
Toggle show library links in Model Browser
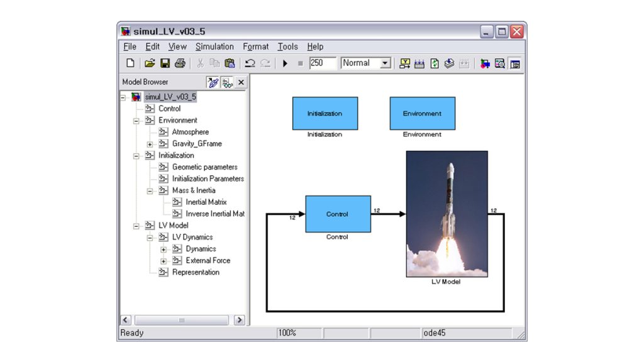[x=213, y=82]
